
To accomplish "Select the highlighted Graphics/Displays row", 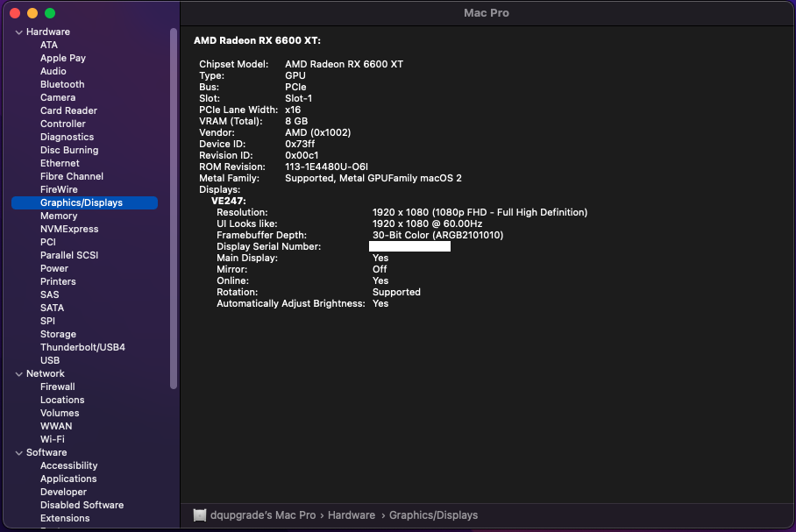I will coord(84,202).
